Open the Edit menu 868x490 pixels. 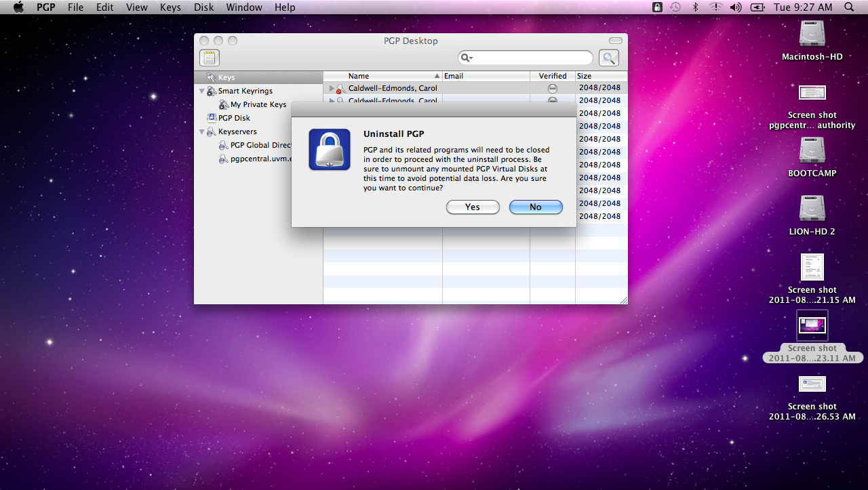[x=104, y=7]
